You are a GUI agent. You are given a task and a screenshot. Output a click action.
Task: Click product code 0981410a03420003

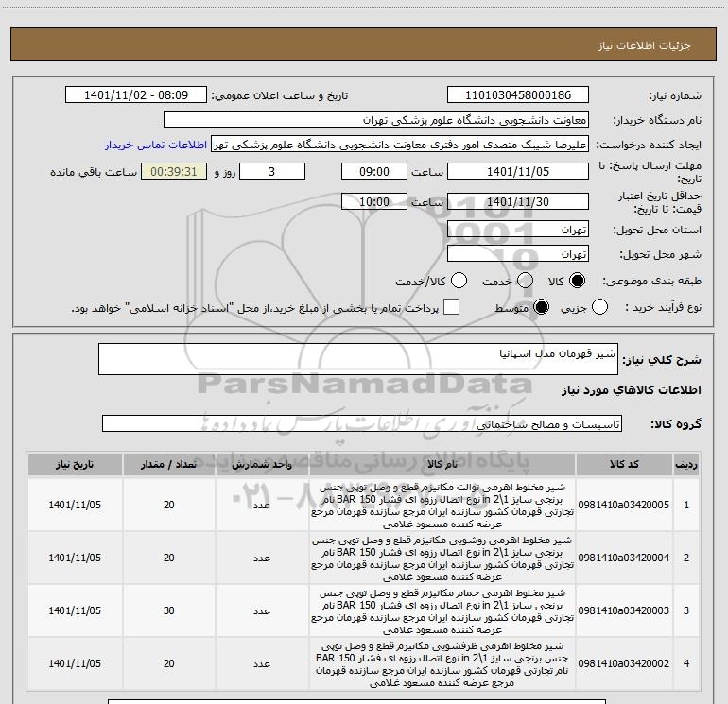[624, 610]
